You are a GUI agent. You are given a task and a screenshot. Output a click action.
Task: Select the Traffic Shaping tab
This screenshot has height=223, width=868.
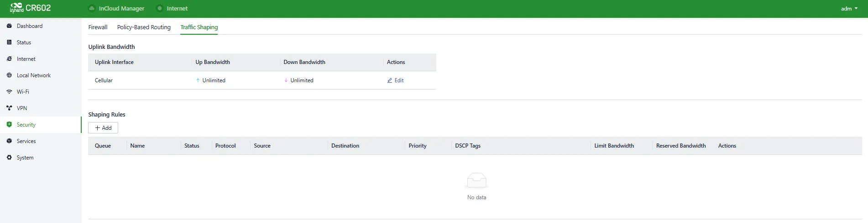(199, 27)
